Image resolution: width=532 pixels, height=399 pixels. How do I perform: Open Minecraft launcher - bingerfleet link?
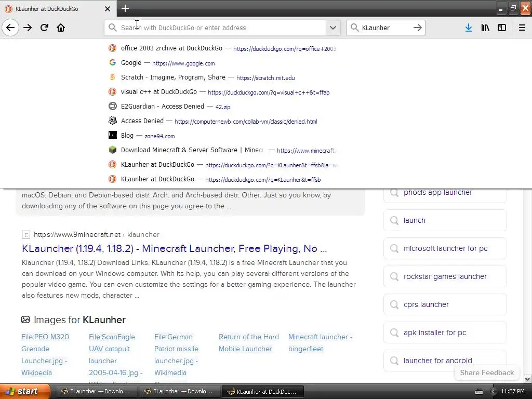[x=320, y=343]
